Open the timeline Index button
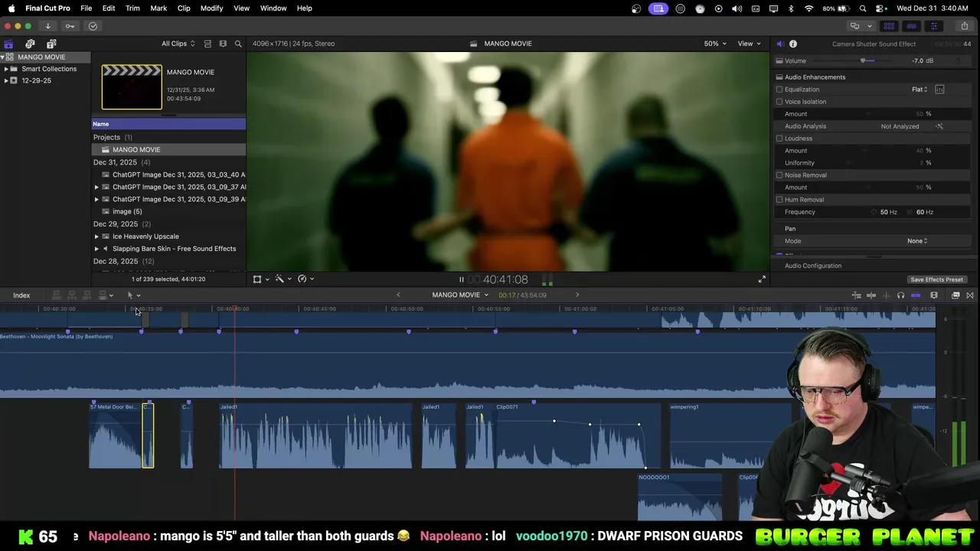 [x=21, y=295]
